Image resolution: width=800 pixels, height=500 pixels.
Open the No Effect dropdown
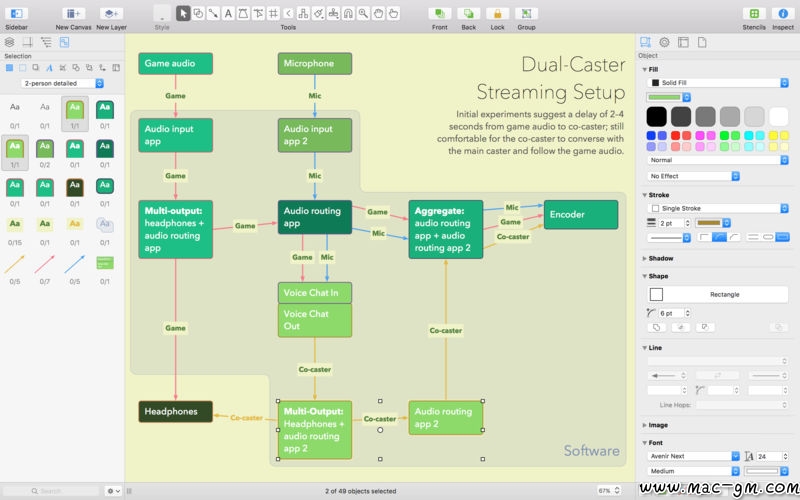tap(693, 176)
